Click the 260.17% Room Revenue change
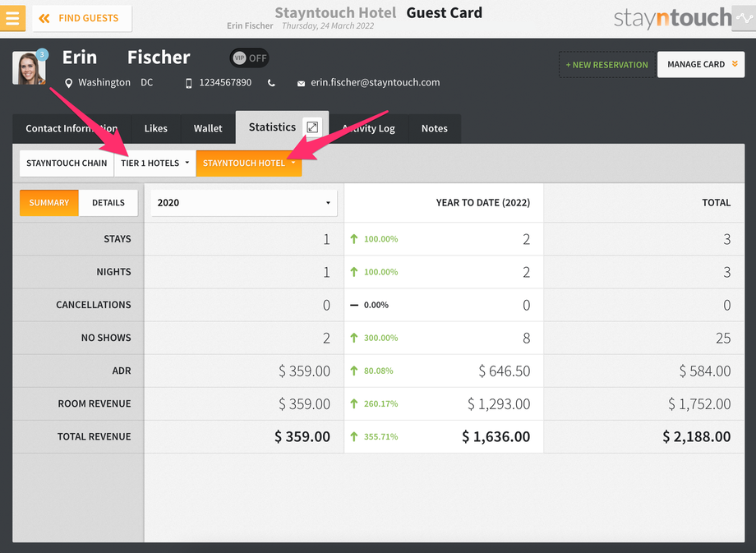Image resolution: width=756 pixels, height=553 pixels. (x=381, y=404)
